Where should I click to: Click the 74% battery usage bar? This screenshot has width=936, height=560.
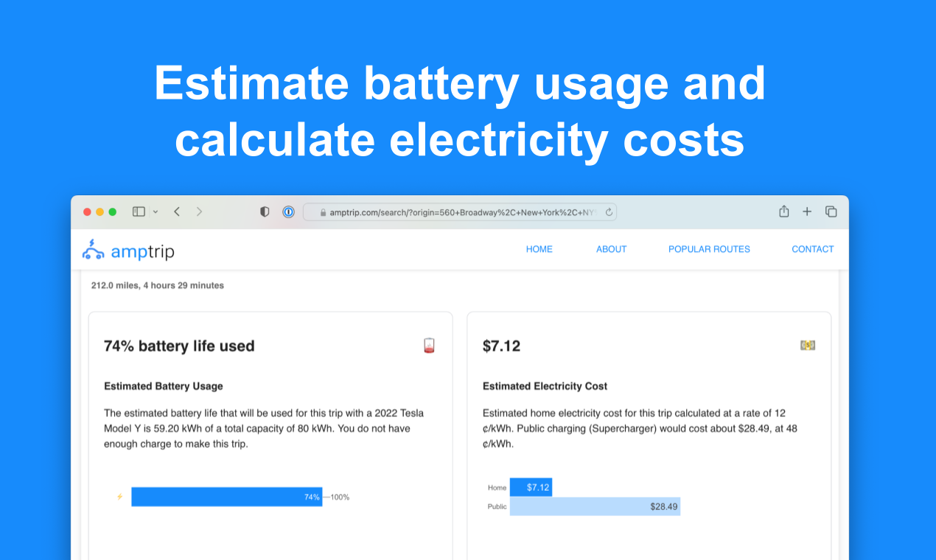227,497
